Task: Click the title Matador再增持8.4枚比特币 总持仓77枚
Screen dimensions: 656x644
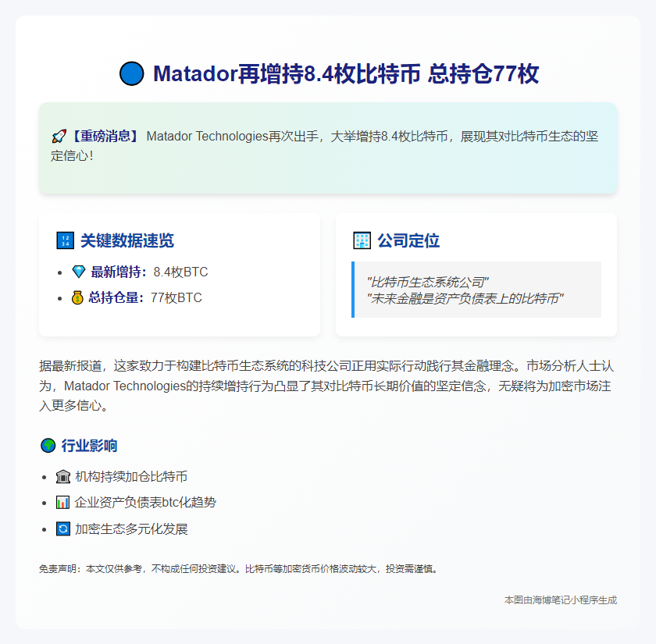Action: click(x=346, y=74)
